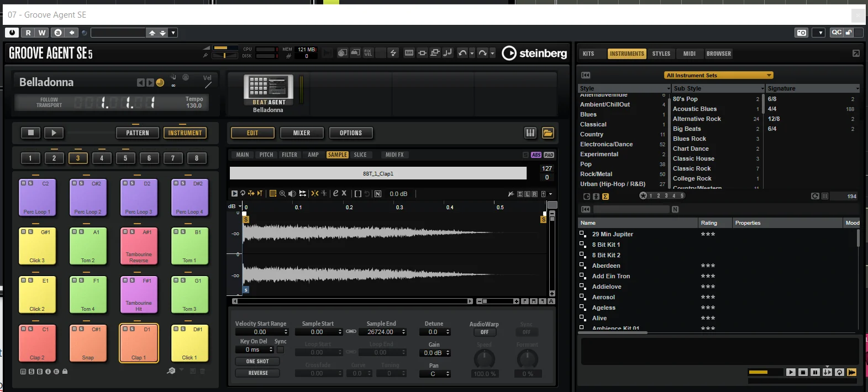
Task: Select the Tambourine Reverse pad
Action: pos(139,246)
